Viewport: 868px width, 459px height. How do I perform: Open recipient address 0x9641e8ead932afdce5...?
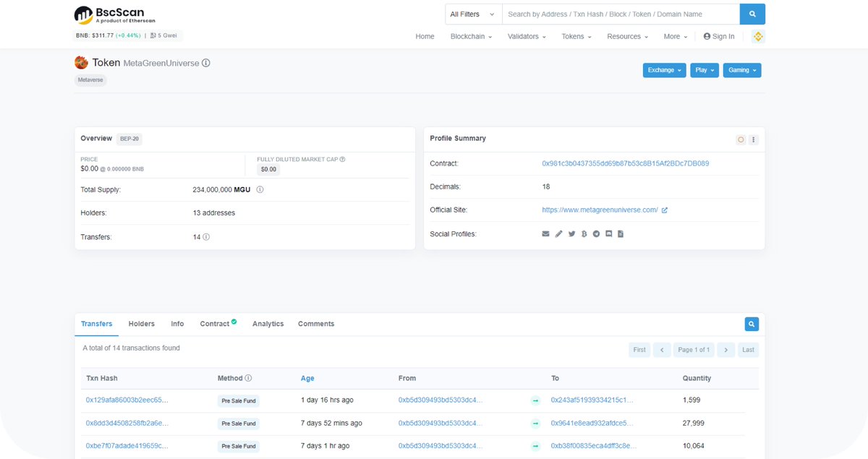[x=592, y=423]
